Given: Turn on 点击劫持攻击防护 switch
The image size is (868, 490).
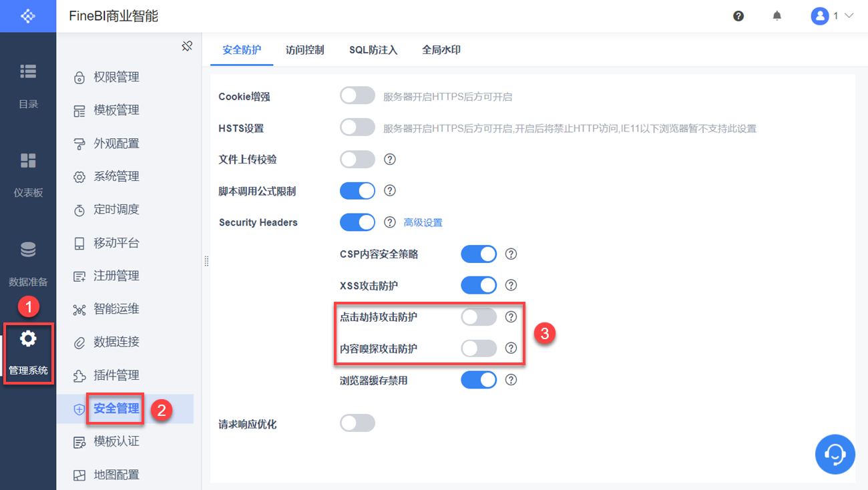Looking at the screenshot, I should point(479,317).
